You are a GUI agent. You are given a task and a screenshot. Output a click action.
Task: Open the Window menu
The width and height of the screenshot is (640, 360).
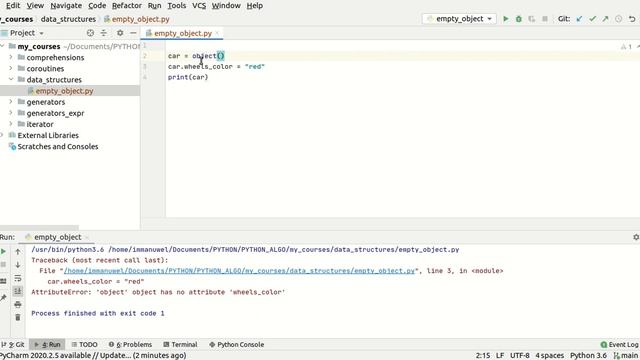pyautogui.click(x=226, y=6)
